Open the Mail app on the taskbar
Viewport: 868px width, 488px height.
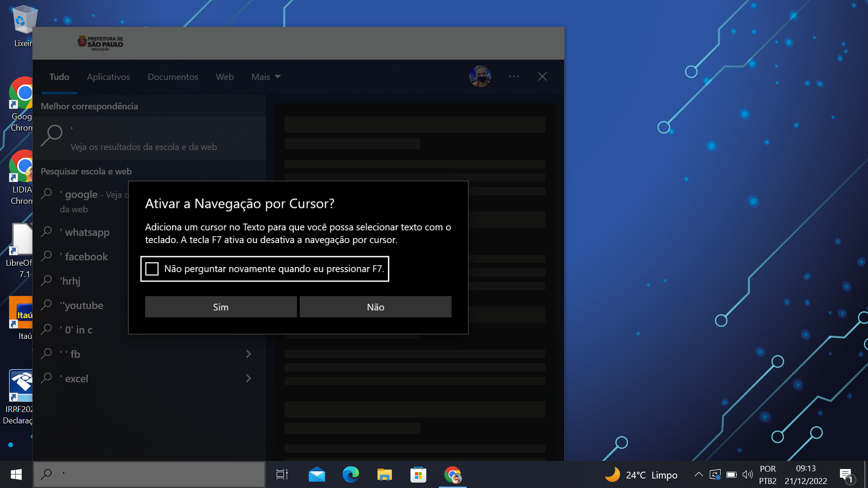(317, 474)
